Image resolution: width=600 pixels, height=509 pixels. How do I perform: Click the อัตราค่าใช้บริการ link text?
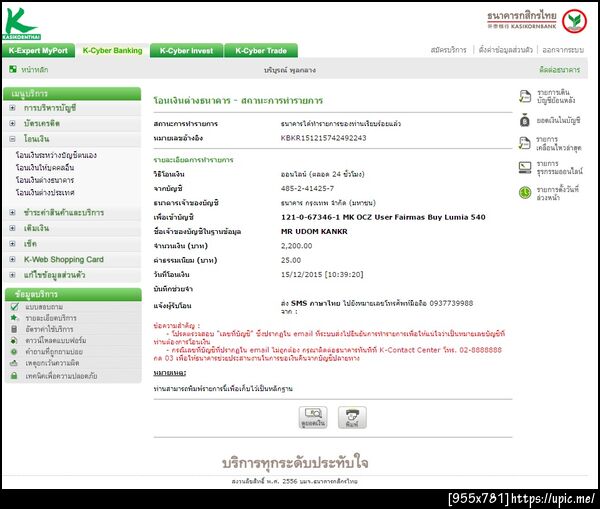(x=49, y=329)
